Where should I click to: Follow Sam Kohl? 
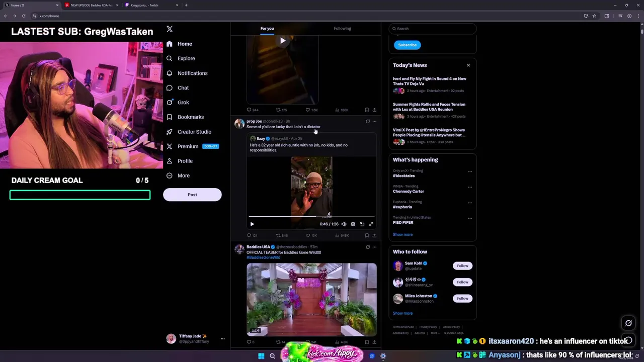tap(462, 265)
